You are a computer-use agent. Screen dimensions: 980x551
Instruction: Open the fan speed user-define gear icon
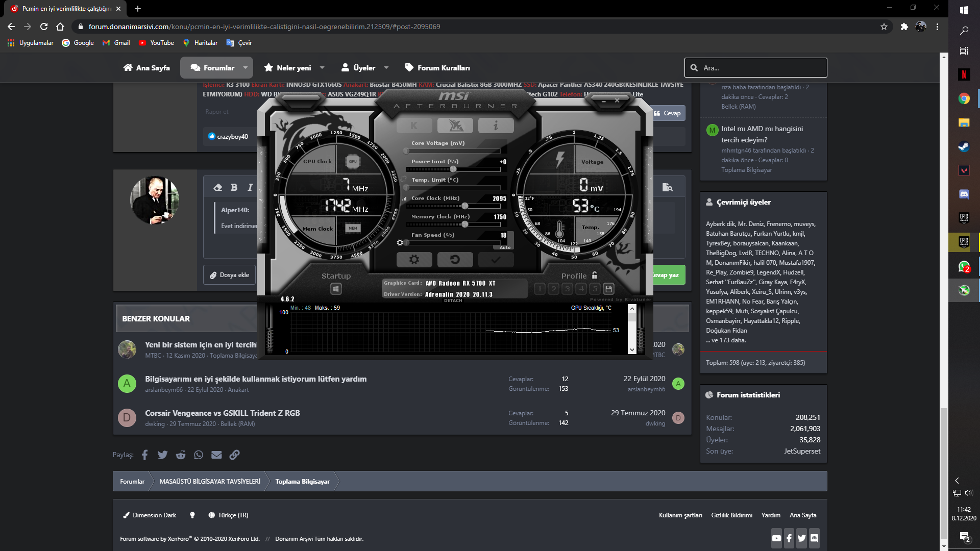coord(400,243)
